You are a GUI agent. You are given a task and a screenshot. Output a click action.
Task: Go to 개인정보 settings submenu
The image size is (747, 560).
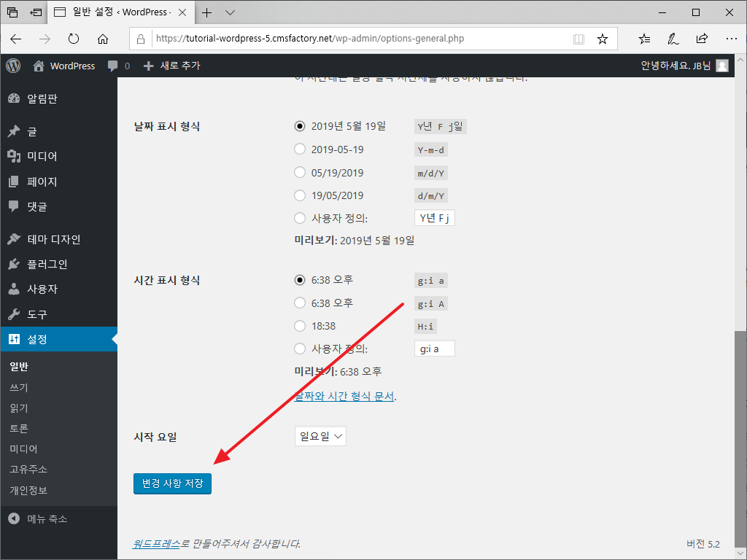coord(28,490)
